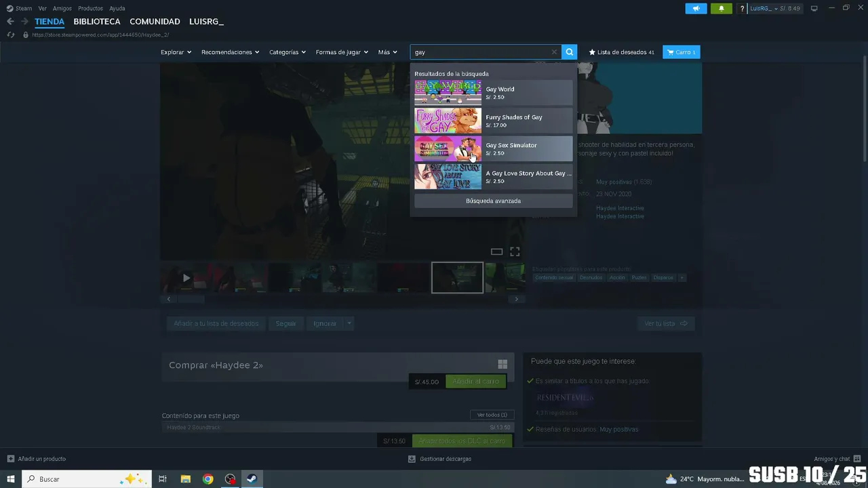Open the Ver menu
The width and height of the screenshot is (868, 488).
point(43,9)
